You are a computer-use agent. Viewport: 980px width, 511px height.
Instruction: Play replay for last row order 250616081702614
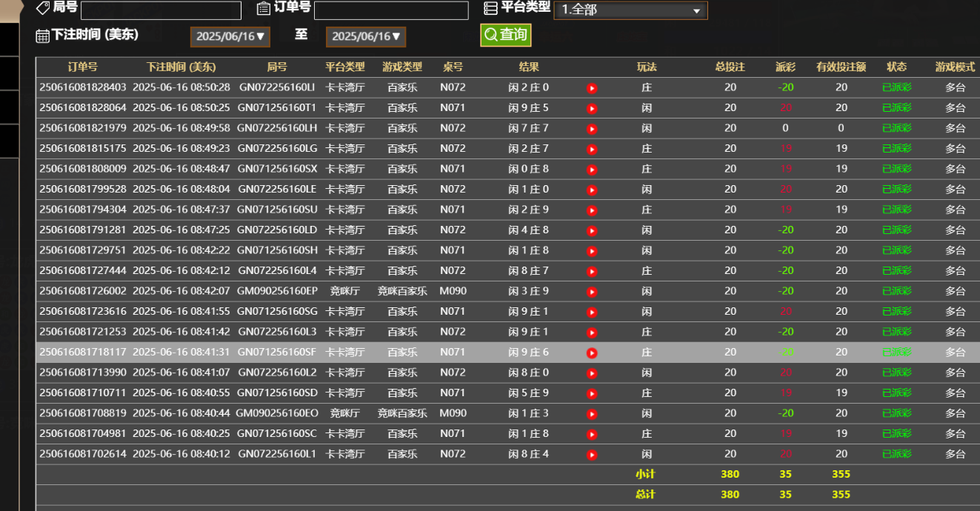tap(591, 454)
